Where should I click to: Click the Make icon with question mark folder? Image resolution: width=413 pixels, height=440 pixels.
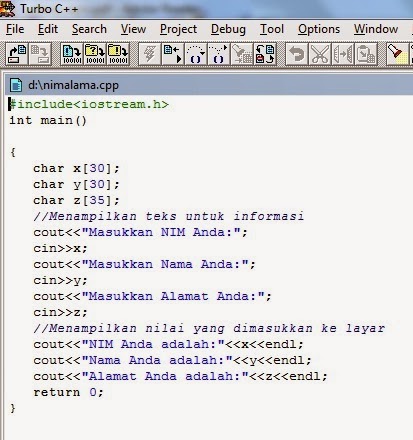point(95,54)
